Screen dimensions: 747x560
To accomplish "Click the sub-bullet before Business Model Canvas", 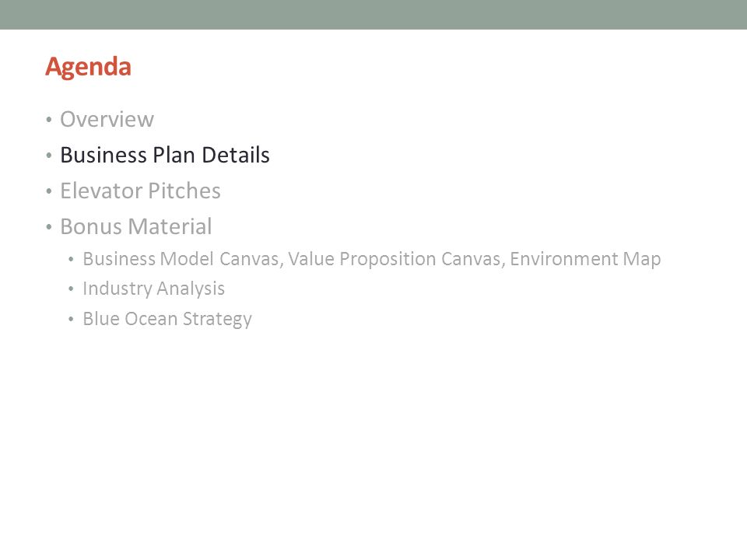I will pos(71,260).
